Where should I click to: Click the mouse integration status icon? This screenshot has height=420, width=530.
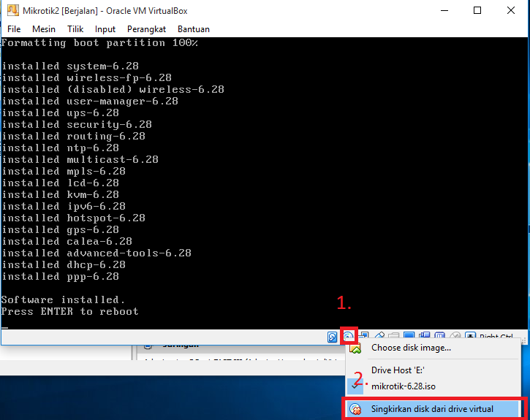455,335
